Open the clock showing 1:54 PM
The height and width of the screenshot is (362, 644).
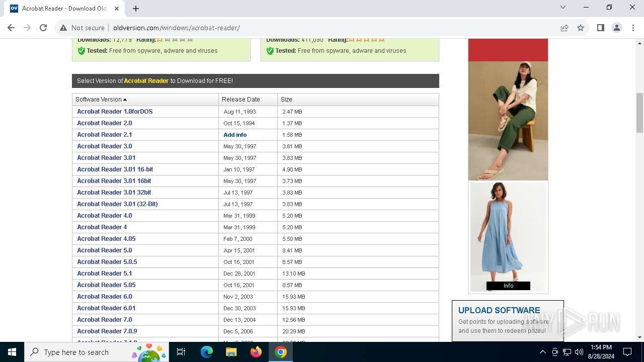pyautogui.click(x=601, y=352)
